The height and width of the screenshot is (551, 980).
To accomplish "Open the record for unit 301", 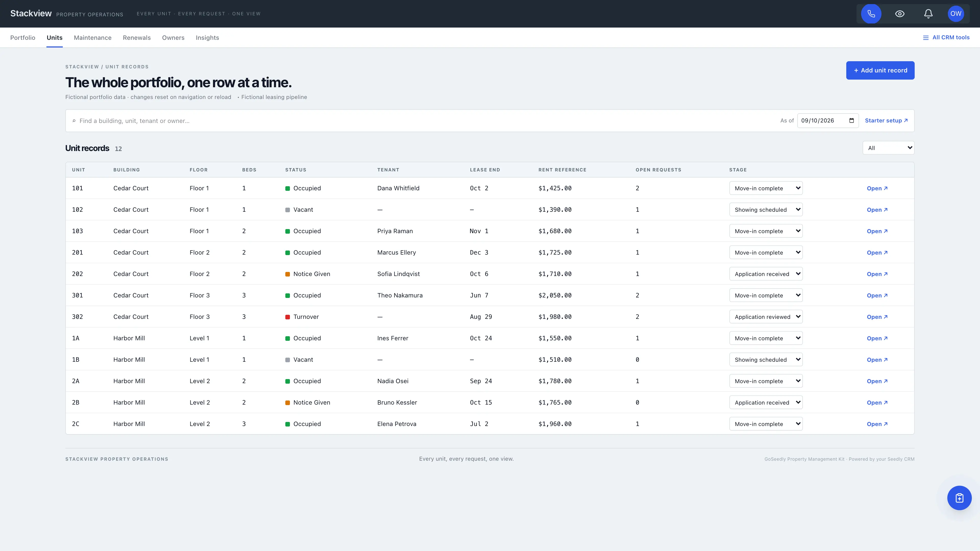I will coord(877,295).
